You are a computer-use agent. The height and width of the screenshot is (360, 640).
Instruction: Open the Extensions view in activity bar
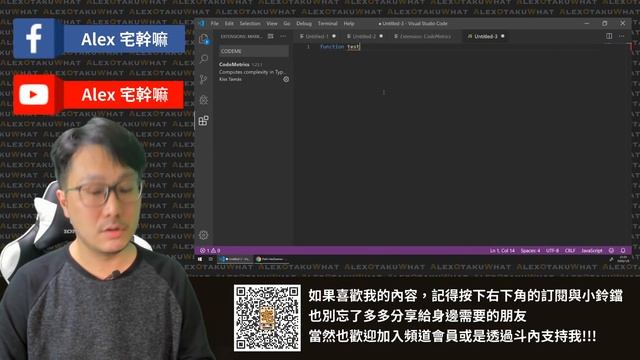[x=204, y=120]
